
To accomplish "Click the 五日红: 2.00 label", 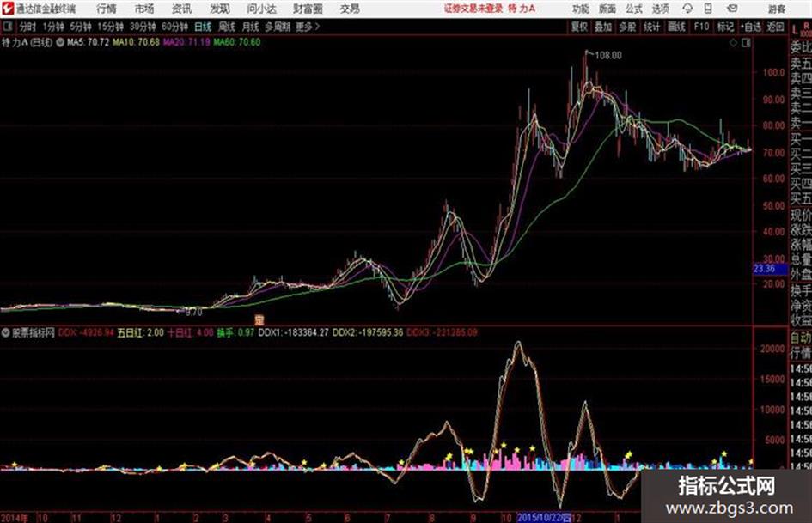I will coord(140,332).
